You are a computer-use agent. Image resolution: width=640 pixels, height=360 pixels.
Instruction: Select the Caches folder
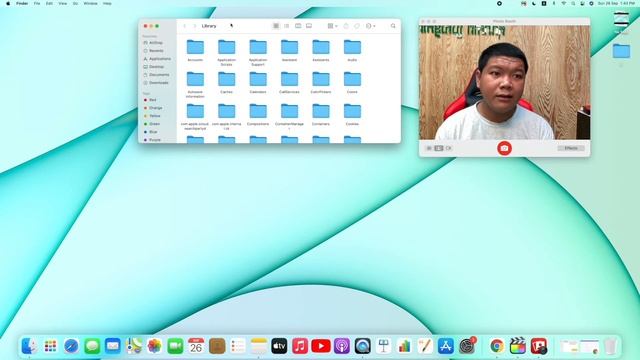pos(227,83)
